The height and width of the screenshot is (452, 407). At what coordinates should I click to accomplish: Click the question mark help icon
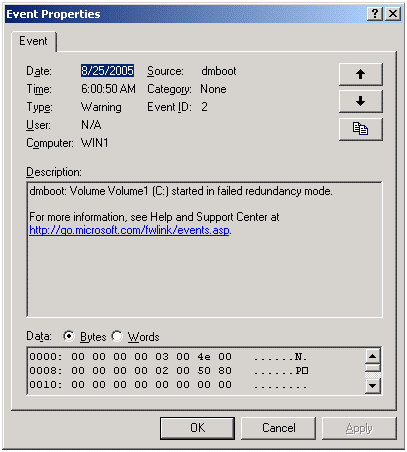point(375,14)
